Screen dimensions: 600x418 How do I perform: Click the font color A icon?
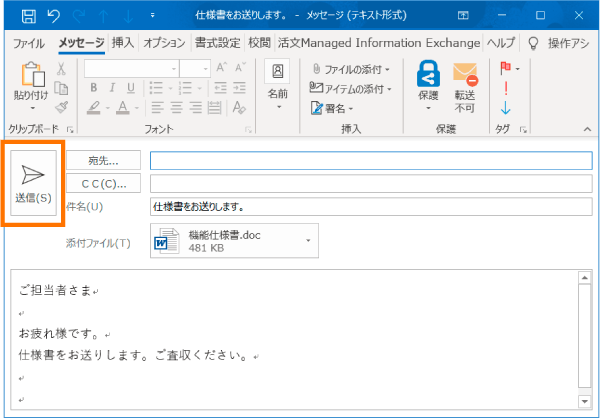click(122, 108)
